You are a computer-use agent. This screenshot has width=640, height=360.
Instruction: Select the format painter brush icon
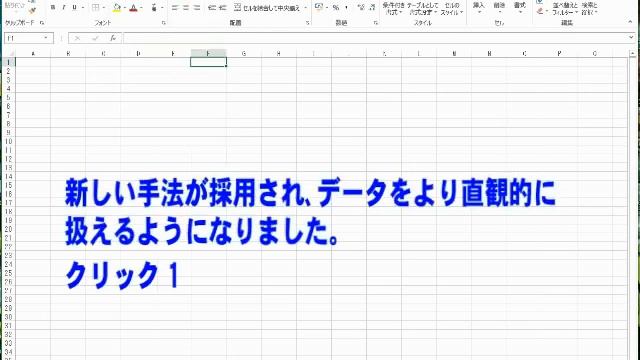coord(32,11)
